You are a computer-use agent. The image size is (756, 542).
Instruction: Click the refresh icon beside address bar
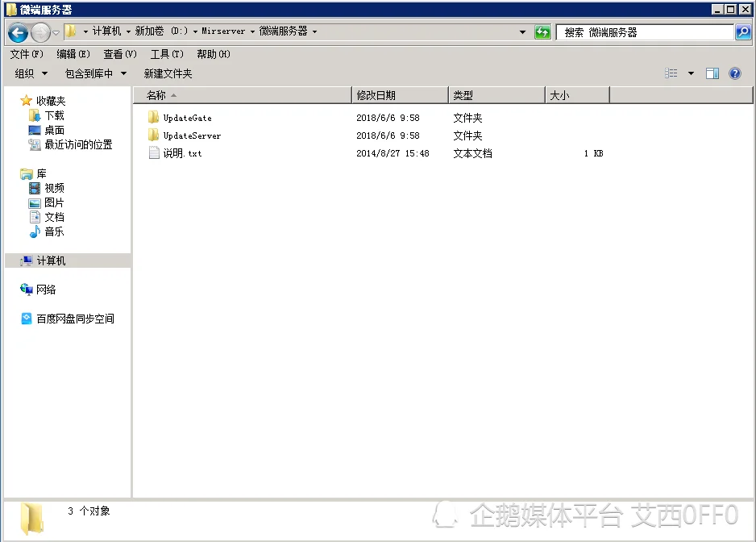(542, 32)
